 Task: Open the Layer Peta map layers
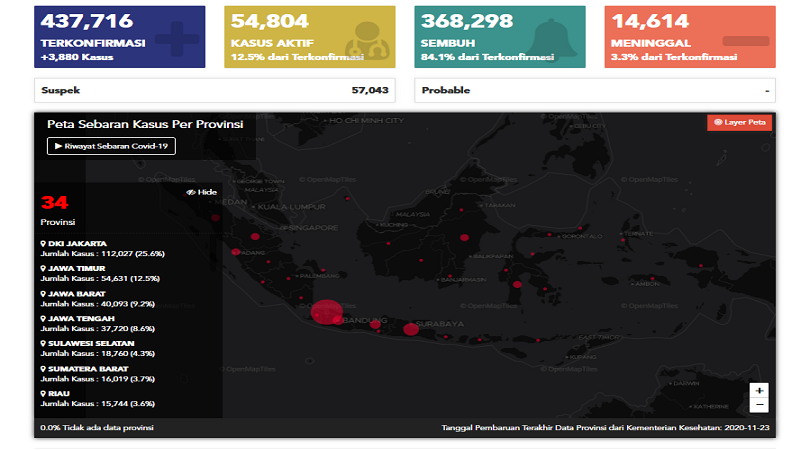(x=740, y=123)
